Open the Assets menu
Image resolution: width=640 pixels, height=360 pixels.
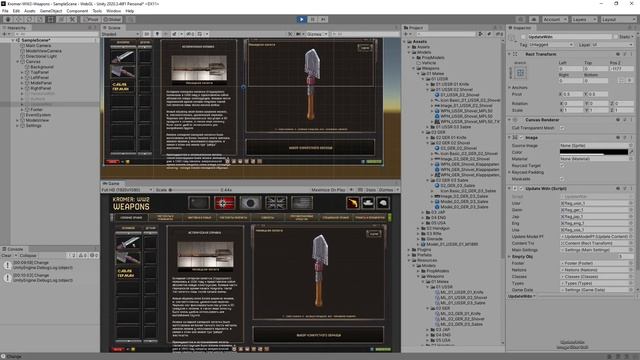(30, 11)
